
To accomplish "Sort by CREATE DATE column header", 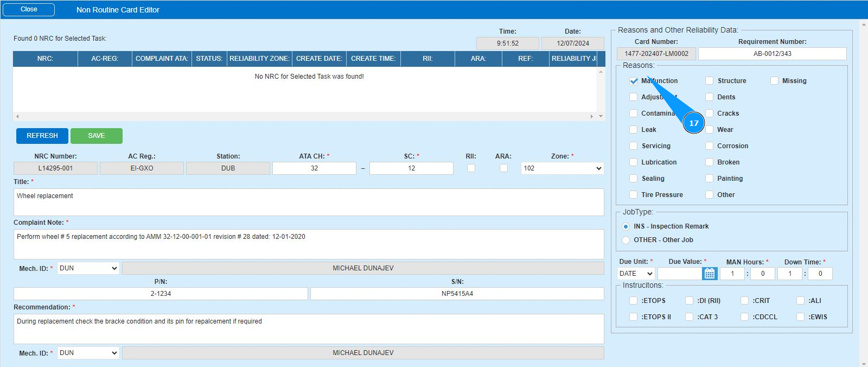I will (319, 59).
